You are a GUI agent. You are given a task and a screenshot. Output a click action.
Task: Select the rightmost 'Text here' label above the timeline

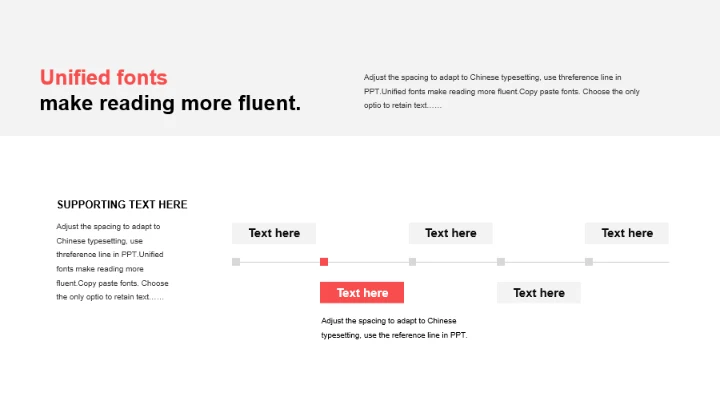(627, 233)
